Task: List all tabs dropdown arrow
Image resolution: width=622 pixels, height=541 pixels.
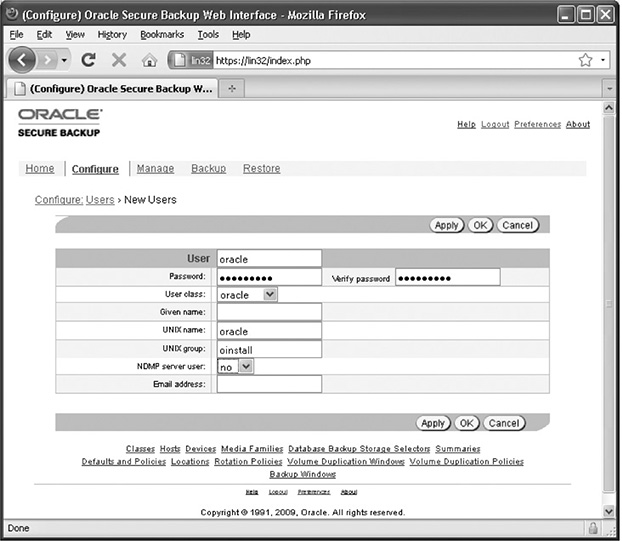Action: click(x=609, y=89)
